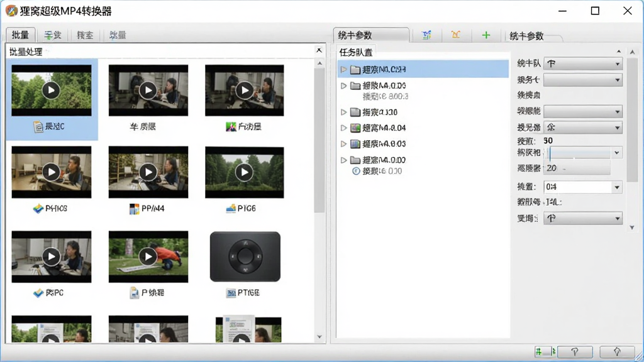Click the thumbnail list scrollbar up arrow
The height and width of the screenshot is (362, 644).
tap(319, 63)
